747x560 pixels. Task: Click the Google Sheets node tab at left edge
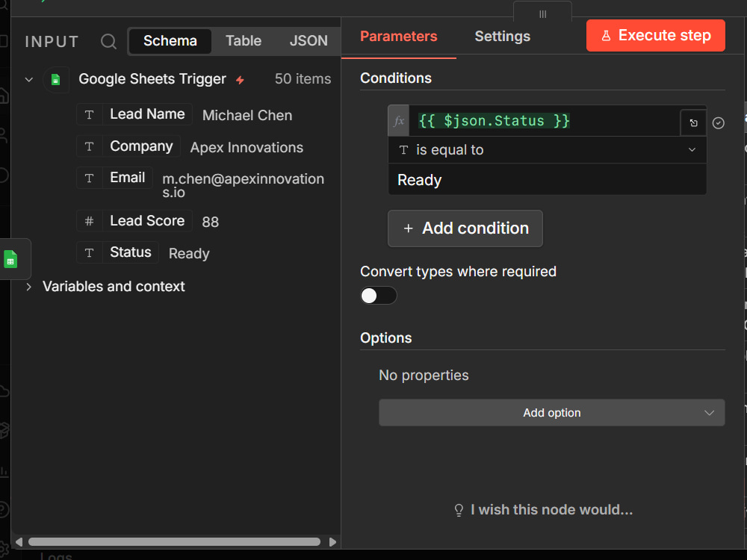11,259
